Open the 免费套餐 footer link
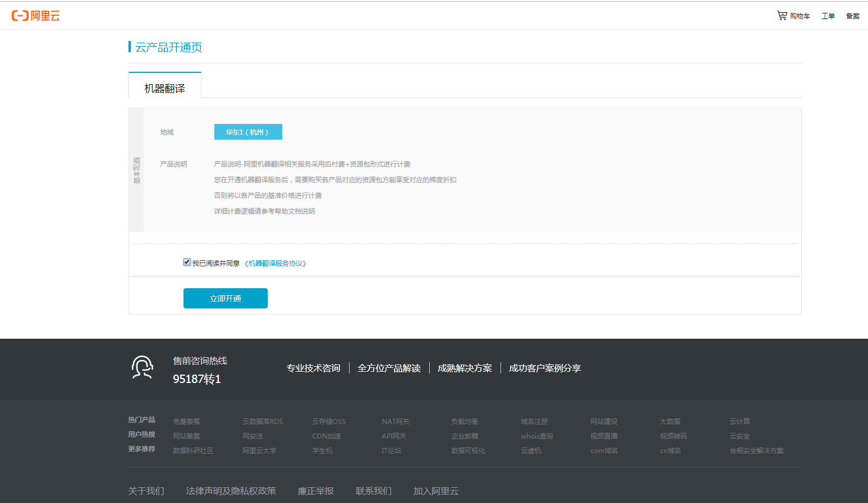The width and height of the screenshot is (868, 503). coord(187,421)
